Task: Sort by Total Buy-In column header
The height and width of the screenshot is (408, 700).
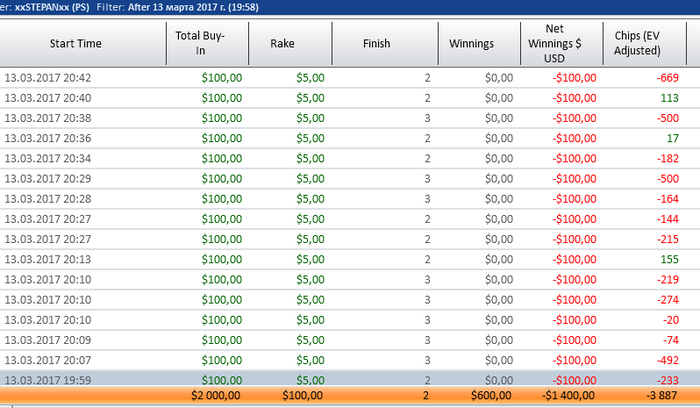Action: [208, 44]
